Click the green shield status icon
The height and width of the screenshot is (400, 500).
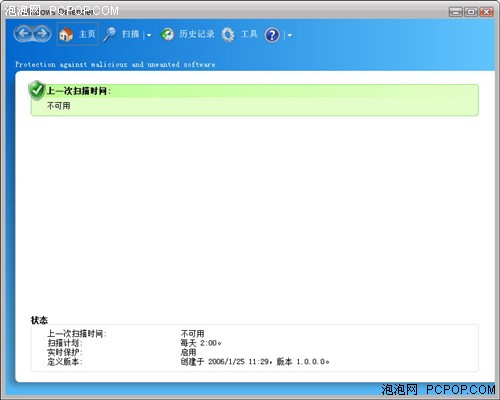37,90
